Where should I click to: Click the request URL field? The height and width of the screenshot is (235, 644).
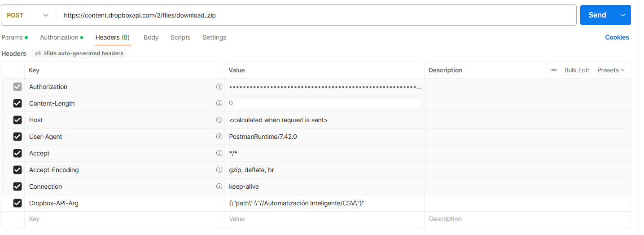coord(314,15)
